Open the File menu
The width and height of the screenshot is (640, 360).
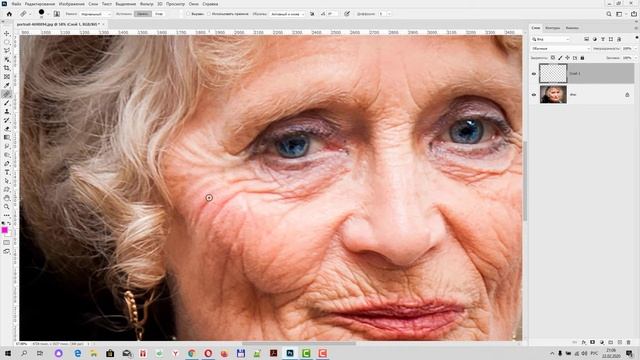[x=16, y=4]
